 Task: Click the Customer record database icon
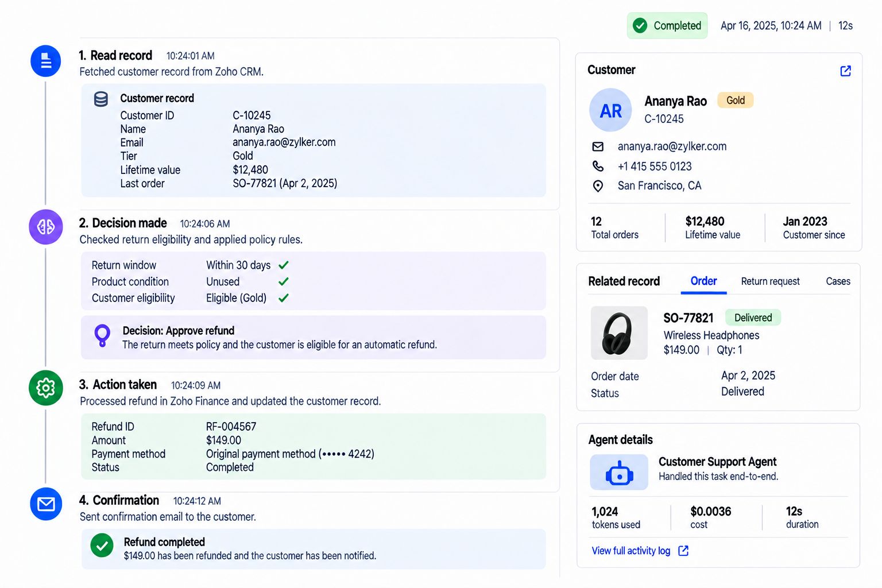tap(101, 99)
